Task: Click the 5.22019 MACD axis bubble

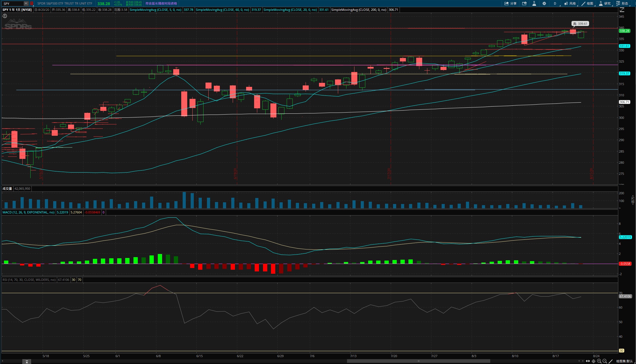Action: pos(625,237)
